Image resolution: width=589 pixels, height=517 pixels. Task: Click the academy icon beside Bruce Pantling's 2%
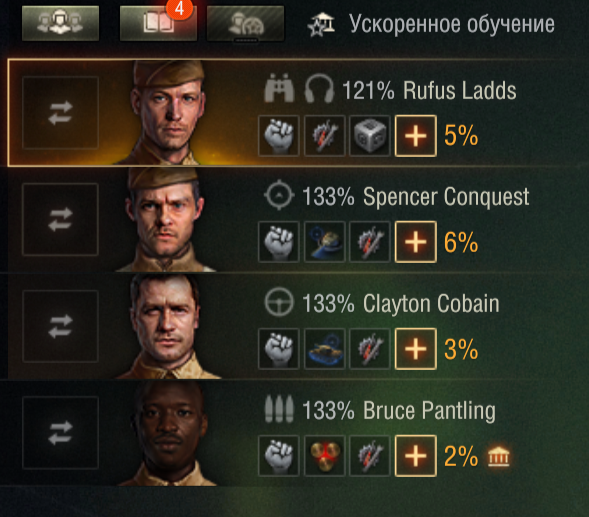click(498, 457)
